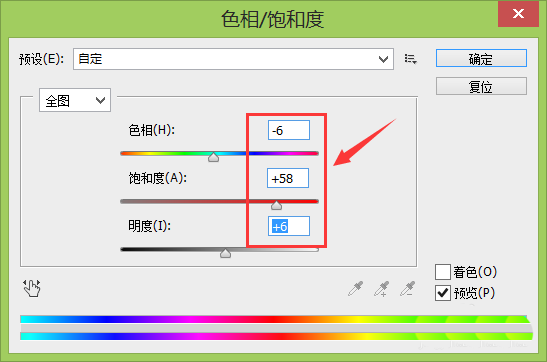Click the 色相(H): label
This screenshot has height=362, width=547.
pos(151,130)
